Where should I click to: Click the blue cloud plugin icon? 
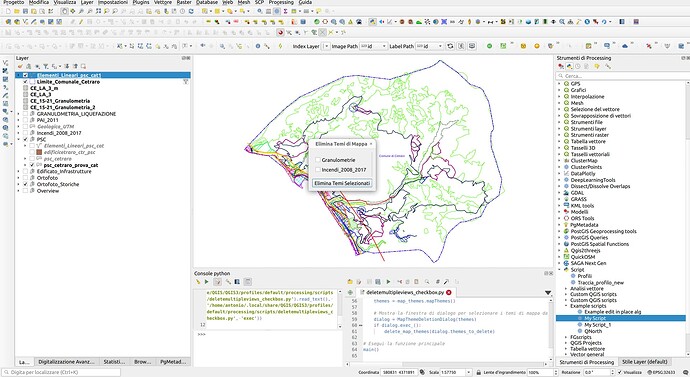click(625, 46)
